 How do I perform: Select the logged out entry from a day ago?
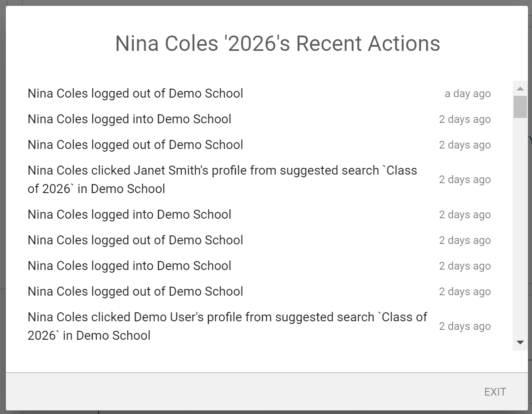135,94
